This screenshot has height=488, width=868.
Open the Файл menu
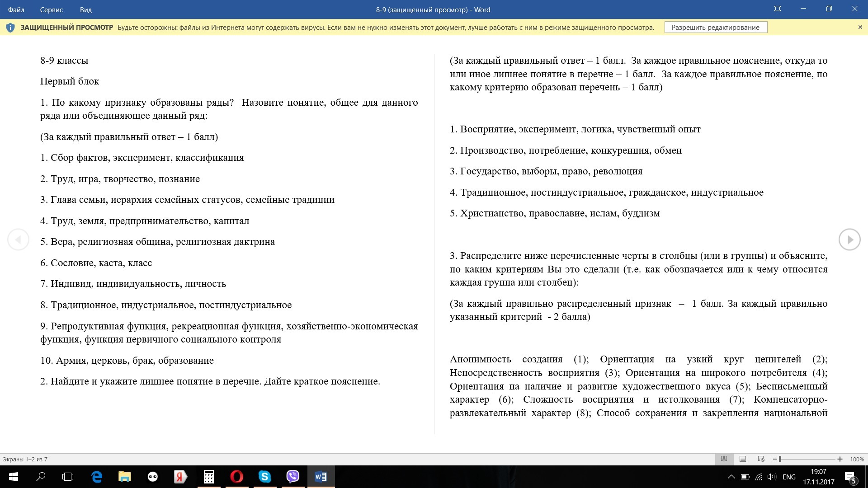(x=16, y=9)
